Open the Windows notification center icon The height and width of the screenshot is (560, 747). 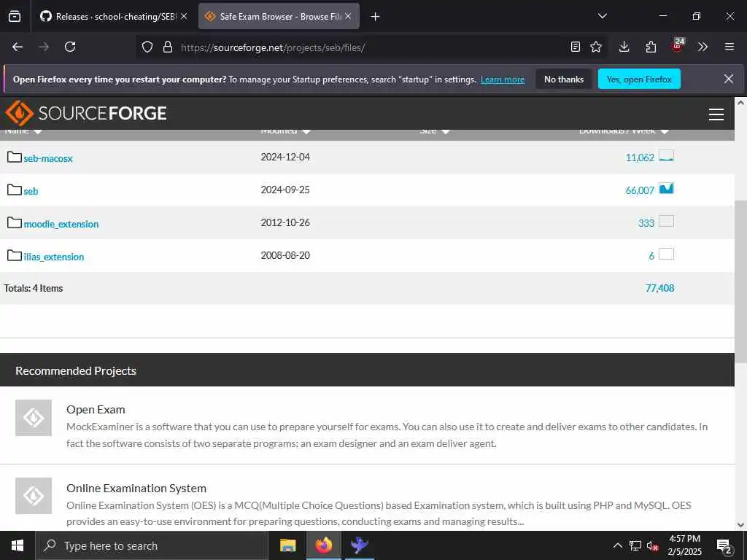(724, 546)
